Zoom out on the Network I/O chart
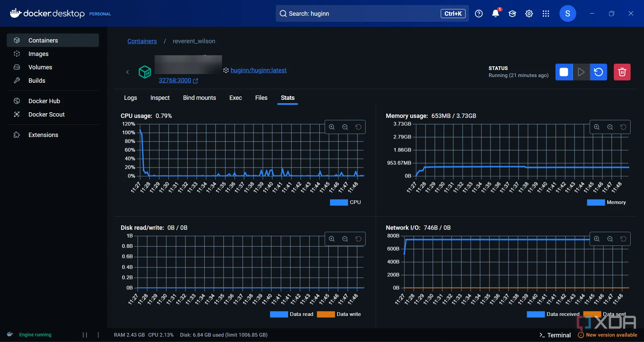Viewport: 644px width, 342px height. 610,239
